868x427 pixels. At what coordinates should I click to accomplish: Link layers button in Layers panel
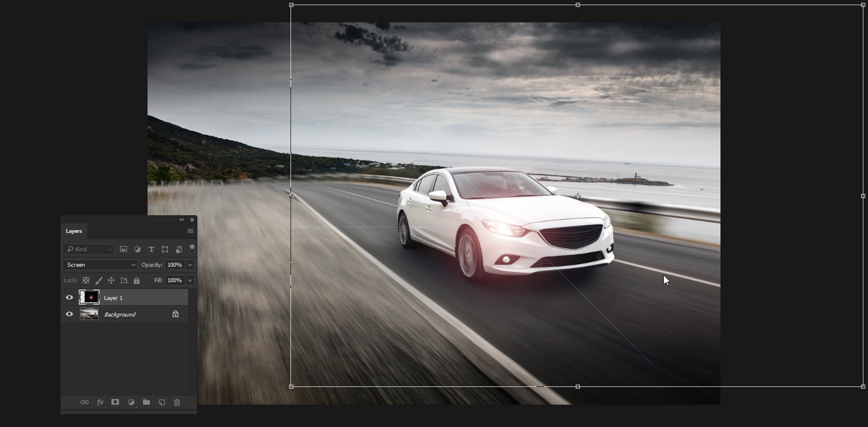(85, 402)
